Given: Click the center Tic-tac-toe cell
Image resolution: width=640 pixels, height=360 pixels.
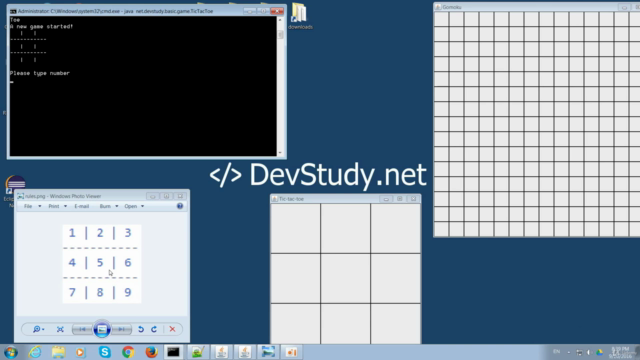Looking at the screenshot, I should coord(345,278).
